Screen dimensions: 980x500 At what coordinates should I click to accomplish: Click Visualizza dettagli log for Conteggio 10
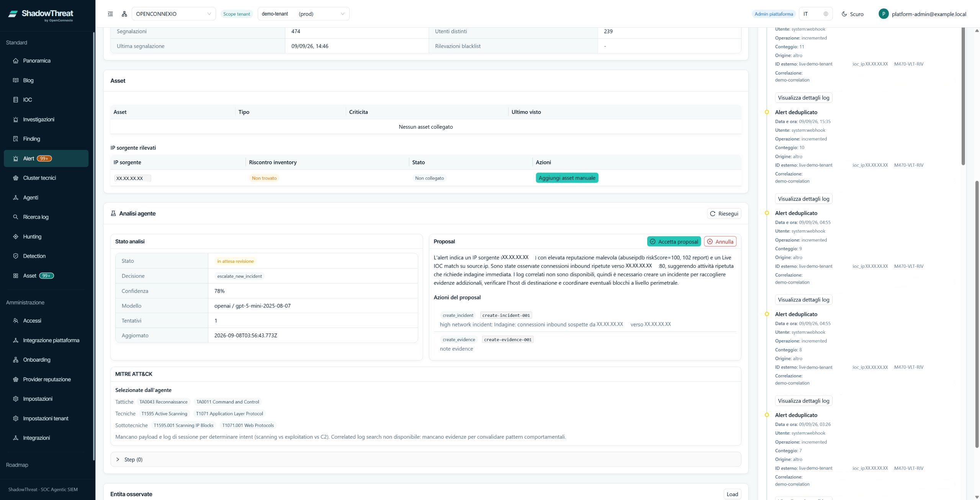pyautogui.click(x=803, y=199)
